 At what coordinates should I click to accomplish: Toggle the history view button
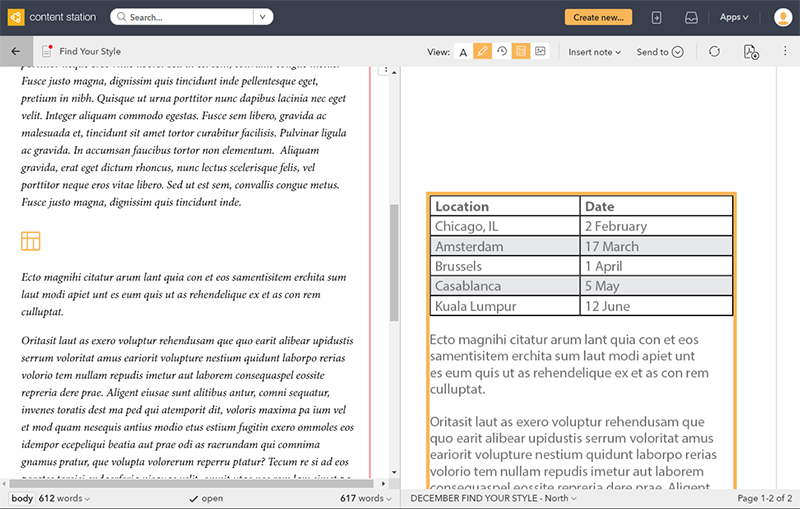point(501,52)
